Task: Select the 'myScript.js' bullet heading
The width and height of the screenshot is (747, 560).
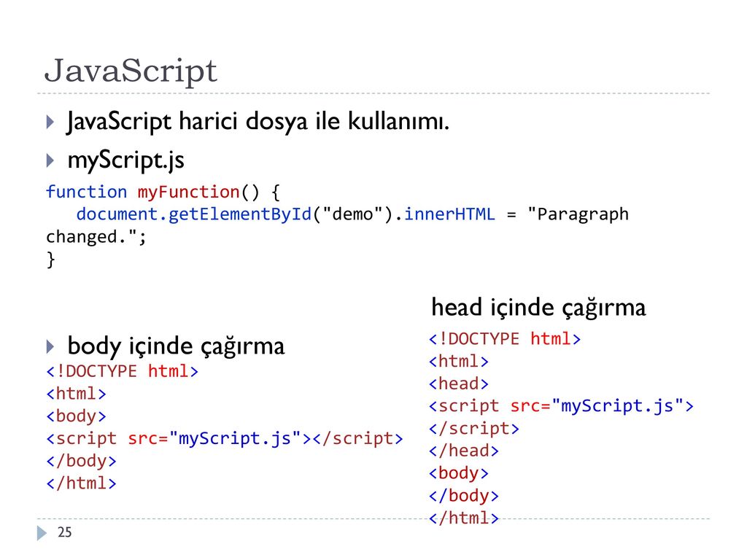Action: 125,160
